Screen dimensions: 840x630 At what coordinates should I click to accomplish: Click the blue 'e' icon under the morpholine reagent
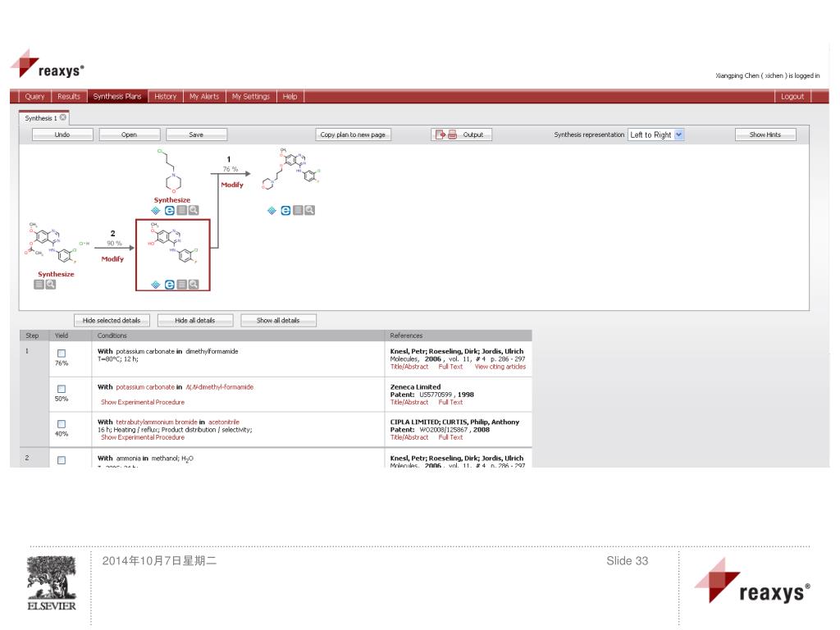(x=169, y=211)
